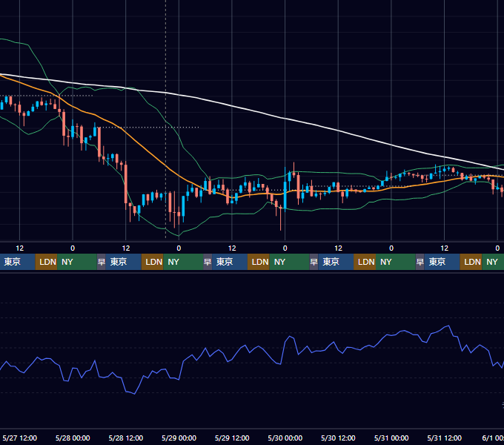Click the 5/30 00:00 time axis label
This screenshot has width=504, height=445.
(x=285, y=438)
